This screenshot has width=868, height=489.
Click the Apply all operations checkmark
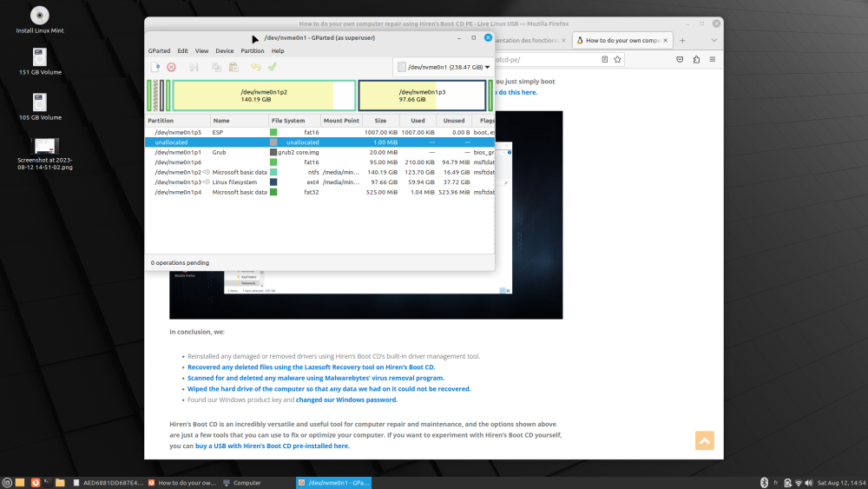[273, 67]
